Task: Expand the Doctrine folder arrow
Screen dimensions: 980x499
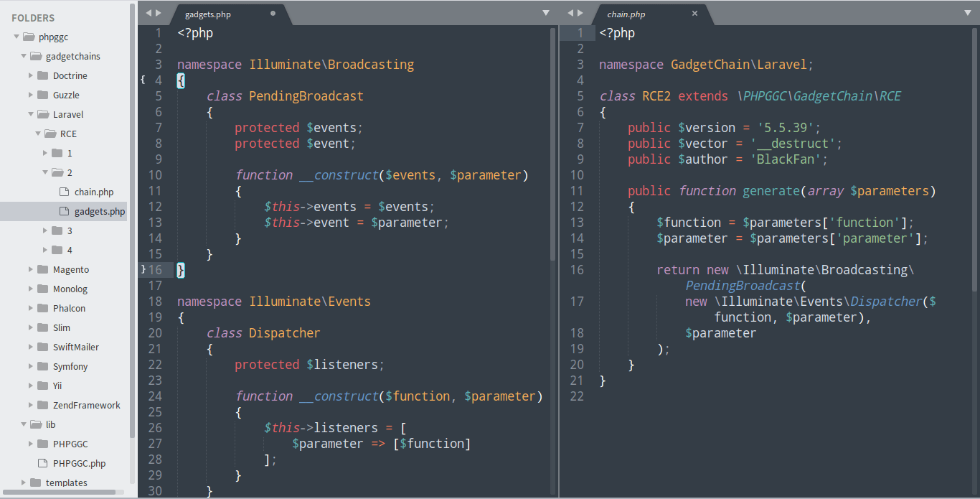Action: click(x=31, y=75)
